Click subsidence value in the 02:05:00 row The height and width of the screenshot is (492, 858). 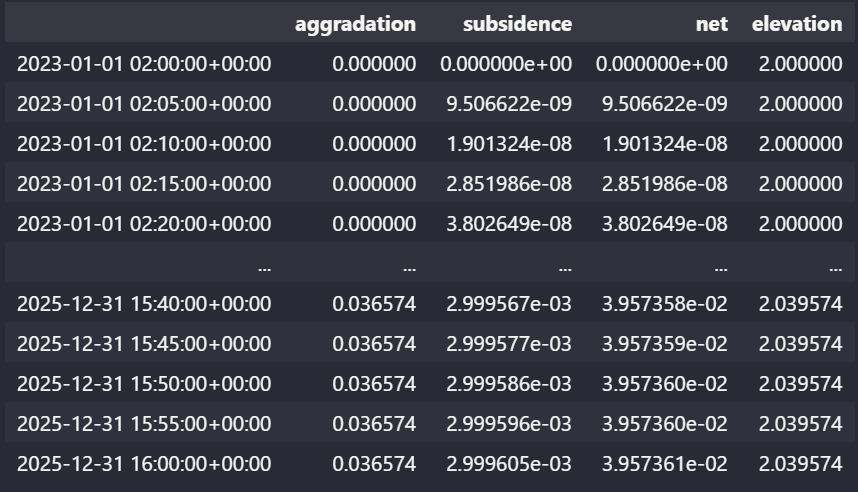pos(509,104)
